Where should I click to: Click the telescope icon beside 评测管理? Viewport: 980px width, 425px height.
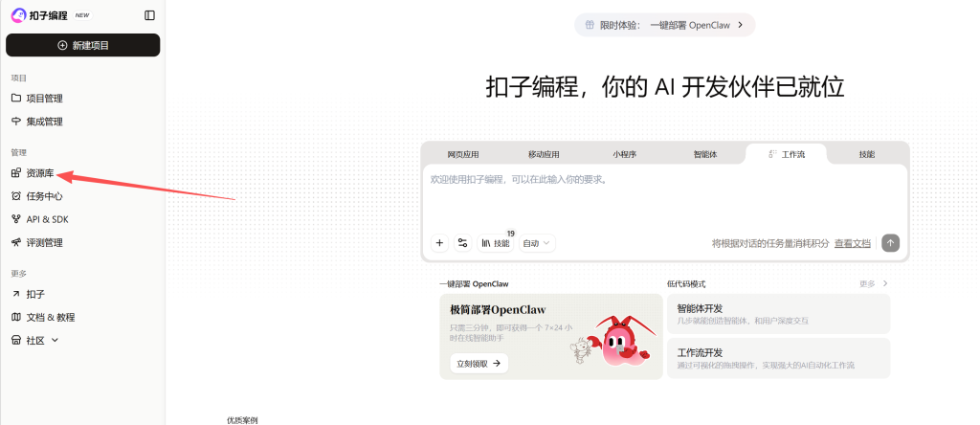[x=16, y=242]
